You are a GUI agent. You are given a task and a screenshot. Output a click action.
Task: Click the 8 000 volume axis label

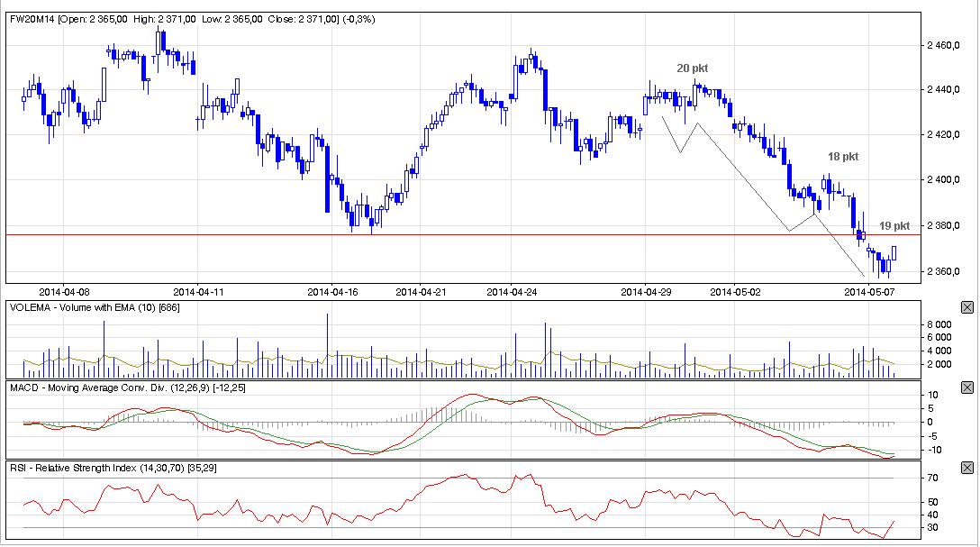tap(939, 324)
